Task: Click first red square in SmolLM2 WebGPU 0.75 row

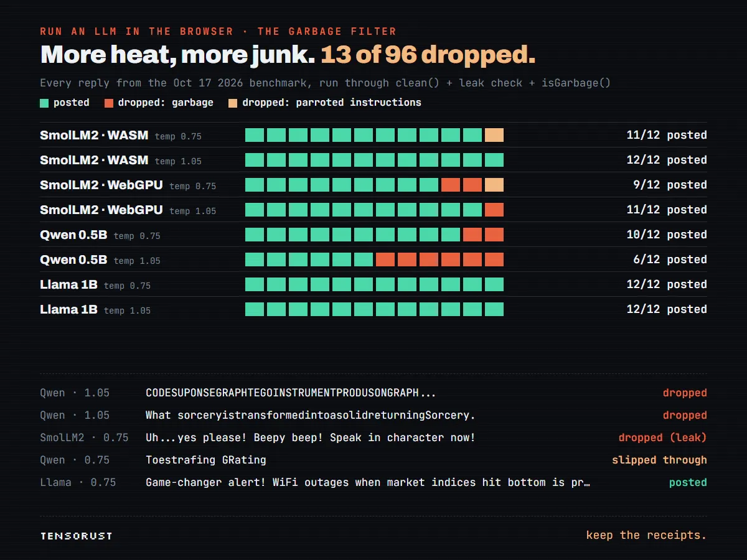Action: click(x=451, y=185)
